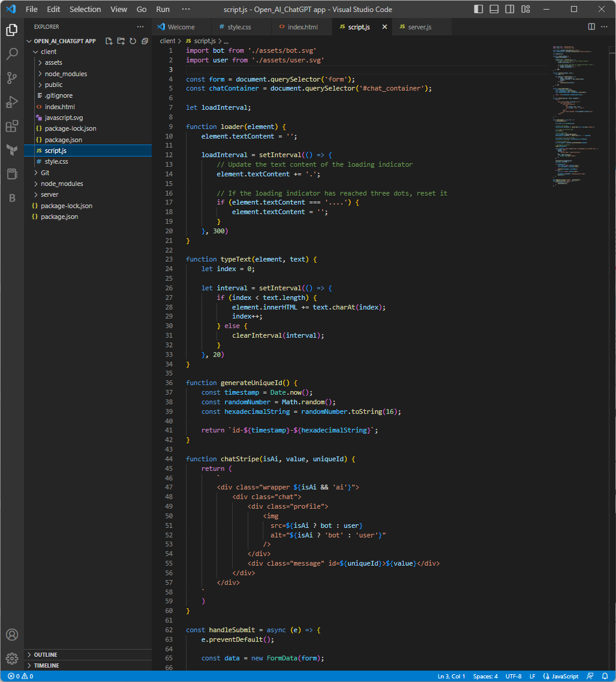Viewport: 616px width, 682px height.
Task: Change end of line sequence LF
Action: [x=533, y=677]
